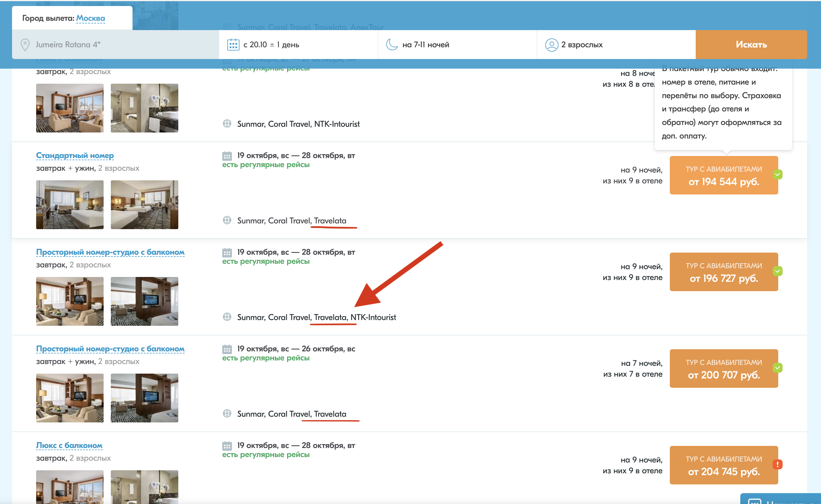This screenshot has width=821, height=504.
Task: Open the bottom Люкс с балконом link
Action: pyautogui.click(x=69, y=445)
